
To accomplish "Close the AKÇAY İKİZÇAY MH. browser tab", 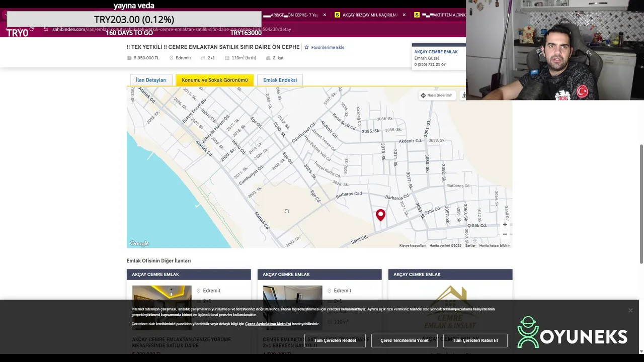I will (x=404, y=15).
